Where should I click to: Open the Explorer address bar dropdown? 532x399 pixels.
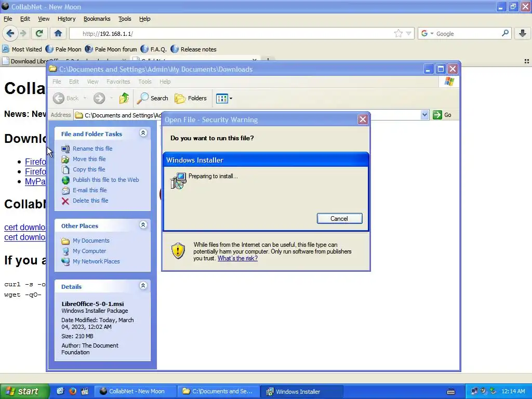(x=424, y=115)
